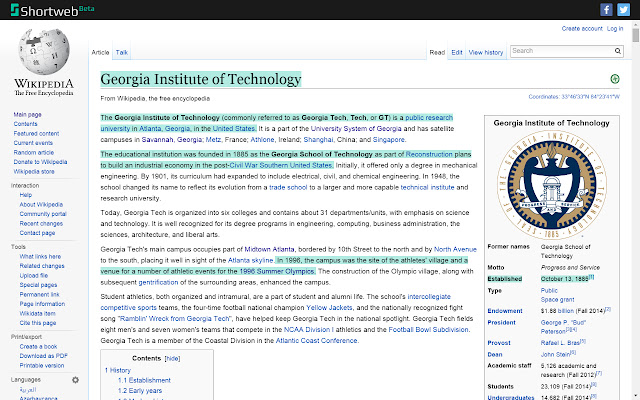Click Create a book

[x=38, y=347]
